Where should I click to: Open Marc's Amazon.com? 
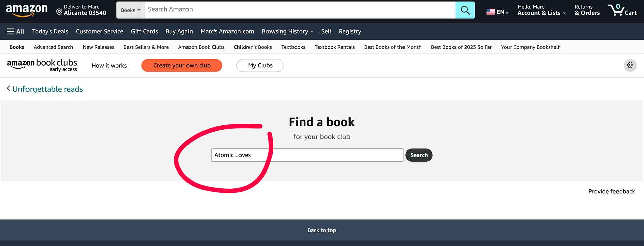(x=227, y=31)
